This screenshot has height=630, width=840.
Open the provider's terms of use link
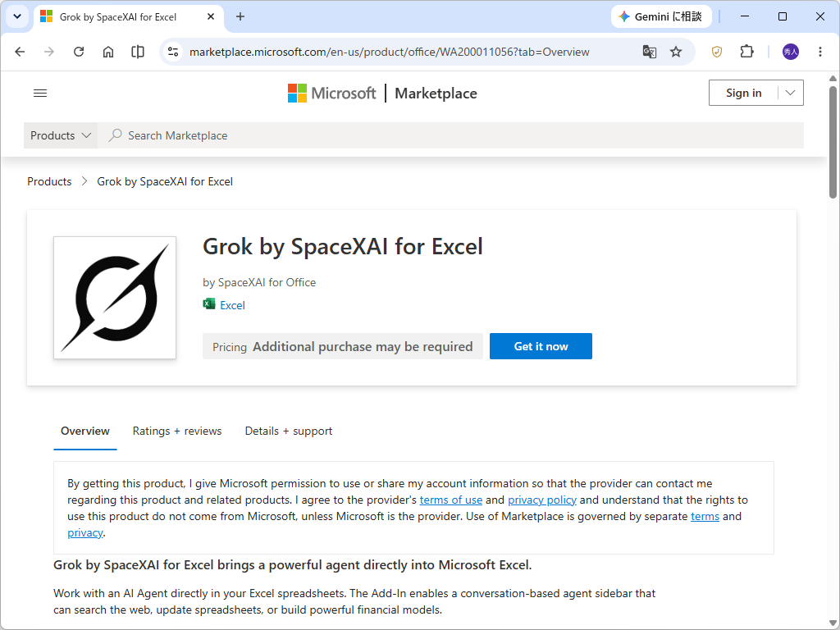point(451,500)
